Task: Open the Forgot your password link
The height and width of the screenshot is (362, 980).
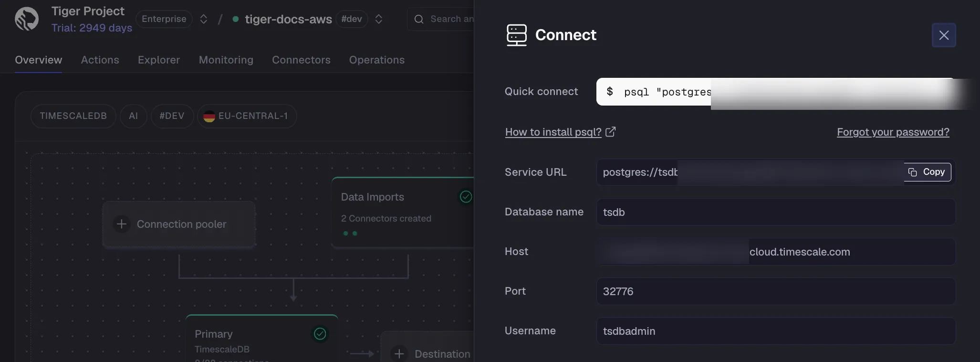Action: (x=893, y=132)
